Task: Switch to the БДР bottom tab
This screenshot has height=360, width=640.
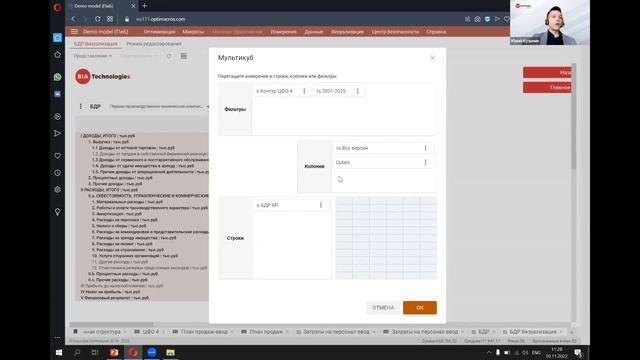Action: 483,332
